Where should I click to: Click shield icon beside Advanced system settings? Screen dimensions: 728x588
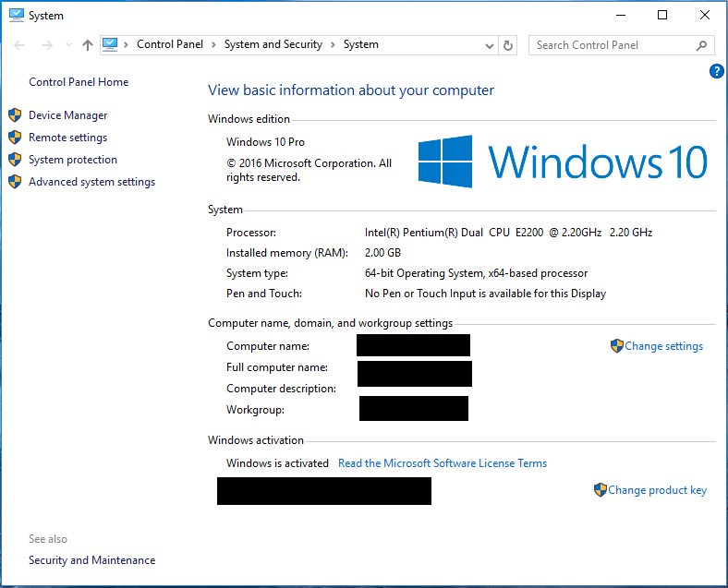coord(15,182)
